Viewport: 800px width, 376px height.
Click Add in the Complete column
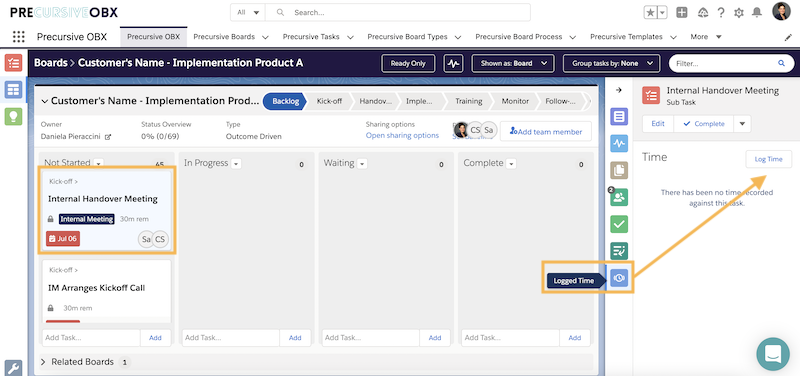coord(574,338)
